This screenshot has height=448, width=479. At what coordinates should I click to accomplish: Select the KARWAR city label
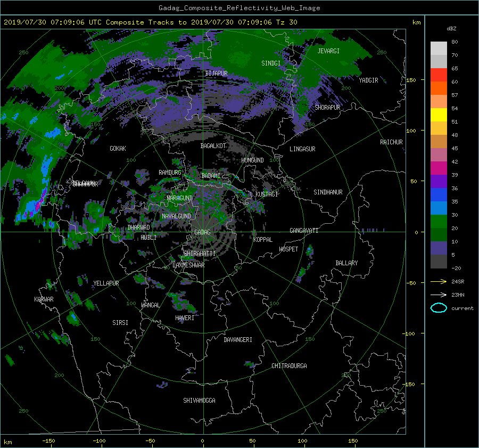[44, 299]
